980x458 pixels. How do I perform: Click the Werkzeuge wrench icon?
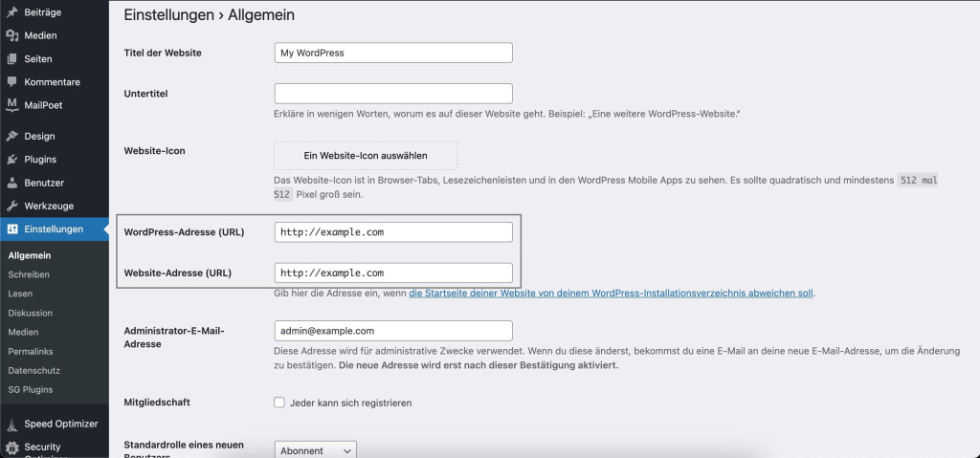click(11, 207)
